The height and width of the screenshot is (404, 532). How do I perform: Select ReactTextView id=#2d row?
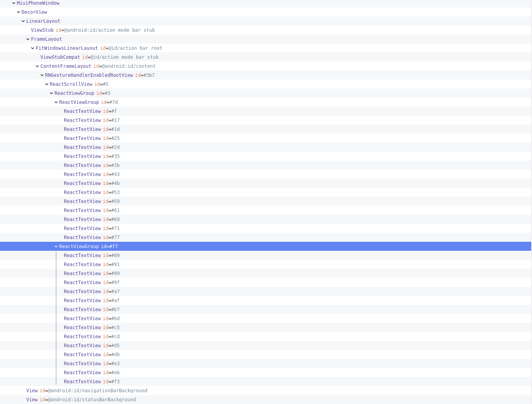[266, 147]
